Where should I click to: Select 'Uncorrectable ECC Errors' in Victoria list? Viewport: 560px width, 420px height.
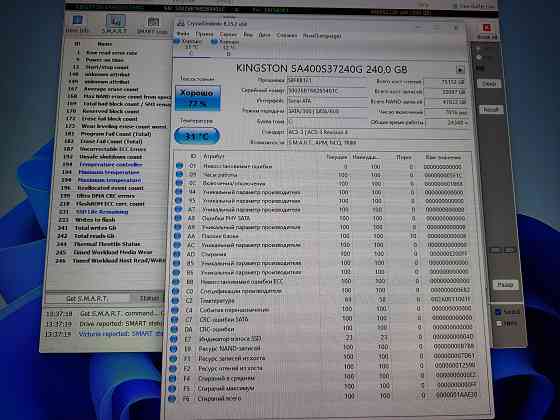[x=112, y=149]
